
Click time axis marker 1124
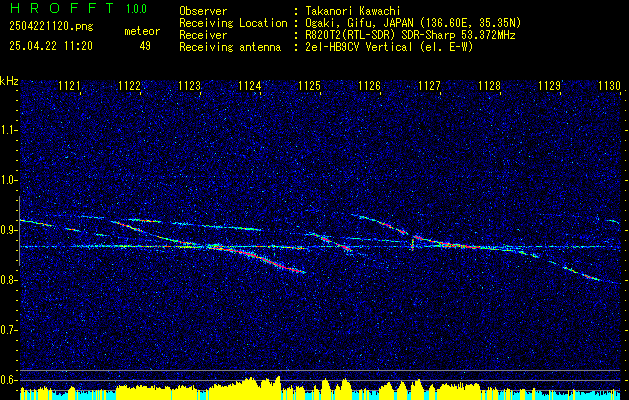point(250,86)
